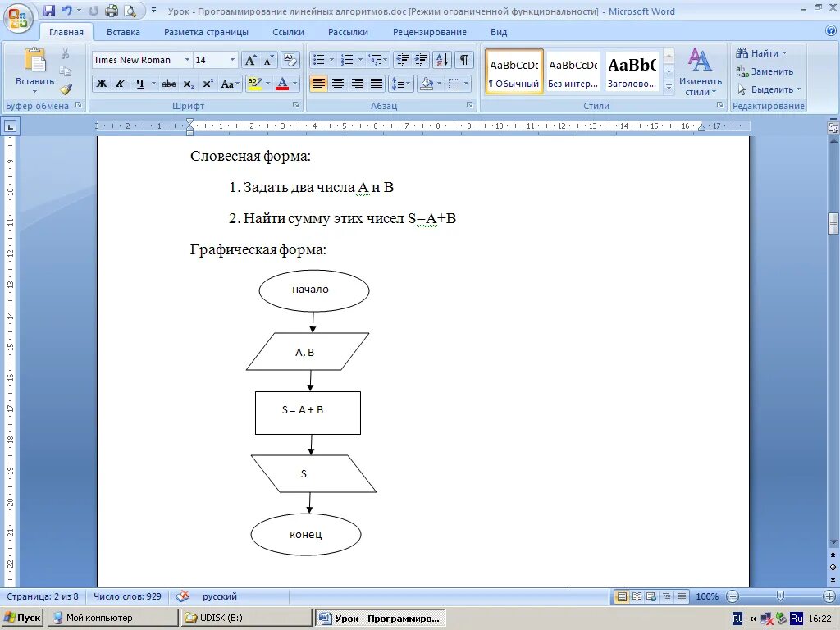840x630 pixels.
Task: Select the Format Painter brush
Action: click(x=65, y=89)
